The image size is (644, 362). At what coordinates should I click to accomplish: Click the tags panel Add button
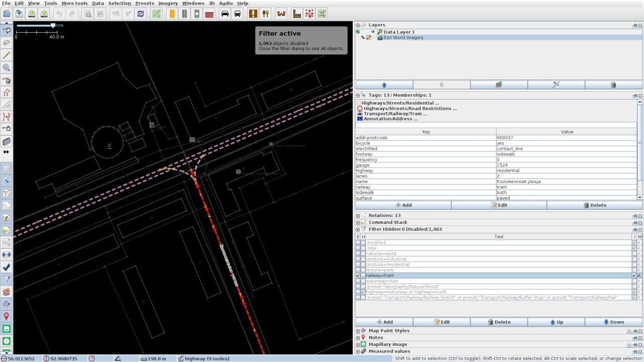pos(403,205)
